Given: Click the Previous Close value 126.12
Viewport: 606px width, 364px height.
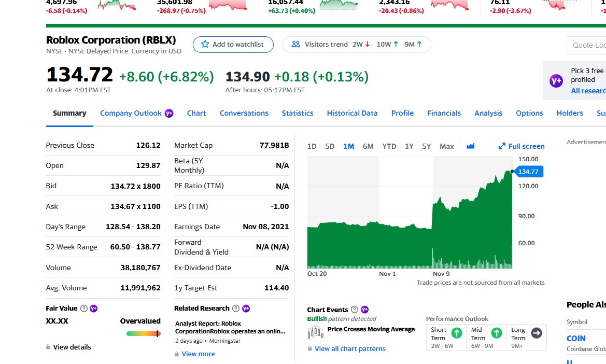Looking at the screenshot, I should click(148, 145).
